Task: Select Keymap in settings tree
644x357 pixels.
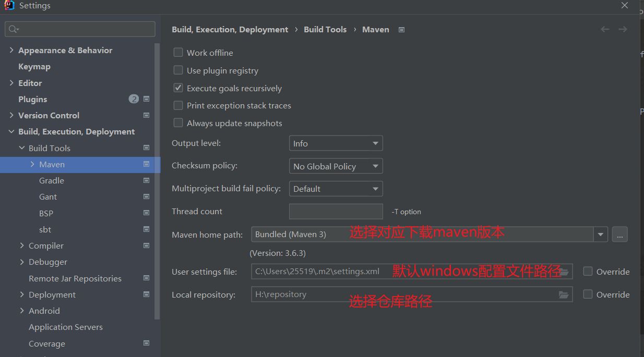Action: click(x=34, y=66)
